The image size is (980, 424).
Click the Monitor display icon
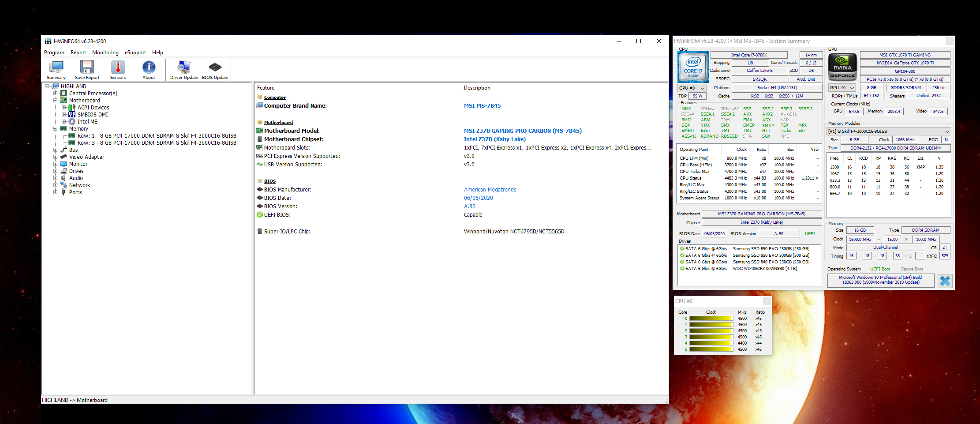[x=64, y=164]
